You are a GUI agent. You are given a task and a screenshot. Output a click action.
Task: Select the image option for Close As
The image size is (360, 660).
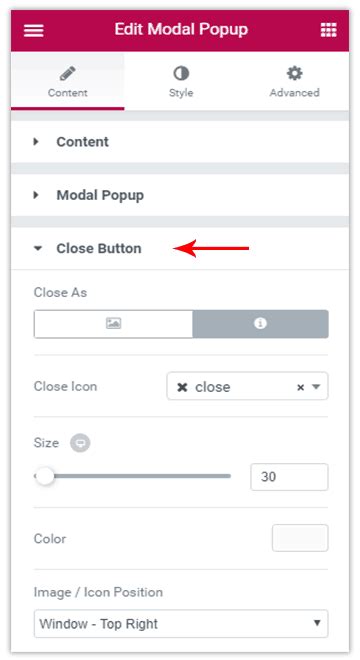(113, 324)
